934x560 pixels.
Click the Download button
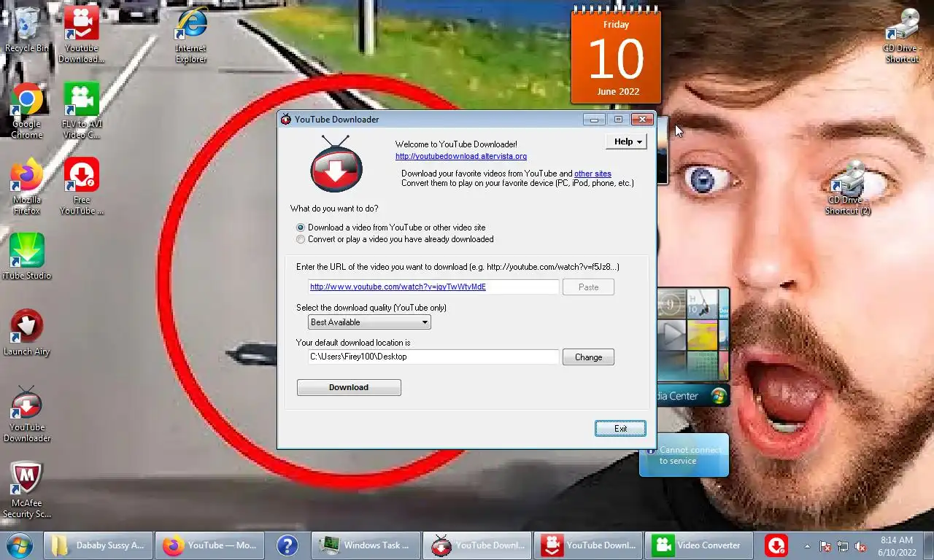pos(349,387)
